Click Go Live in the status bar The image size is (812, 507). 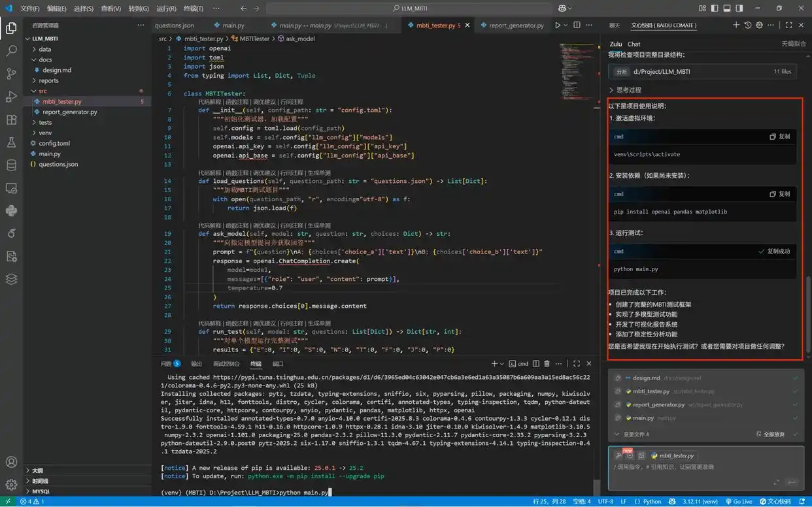coord(738,502)
